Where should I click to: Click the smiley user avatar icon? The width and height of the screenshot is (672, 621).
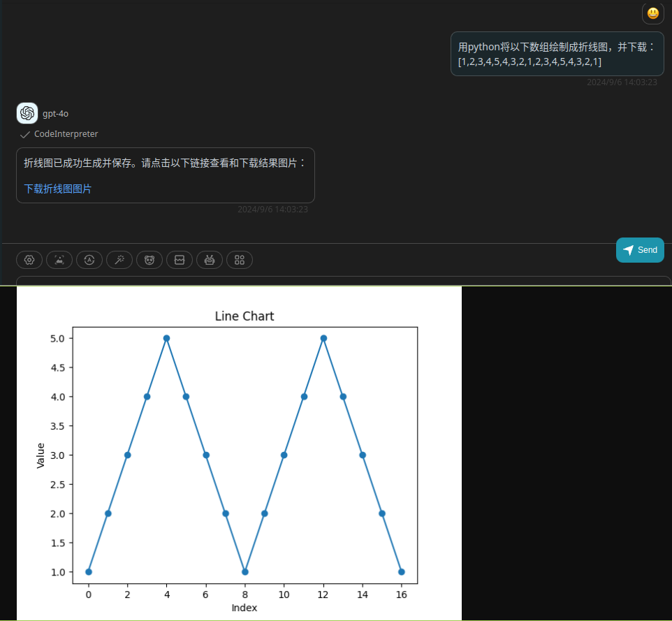coord(652,13)
